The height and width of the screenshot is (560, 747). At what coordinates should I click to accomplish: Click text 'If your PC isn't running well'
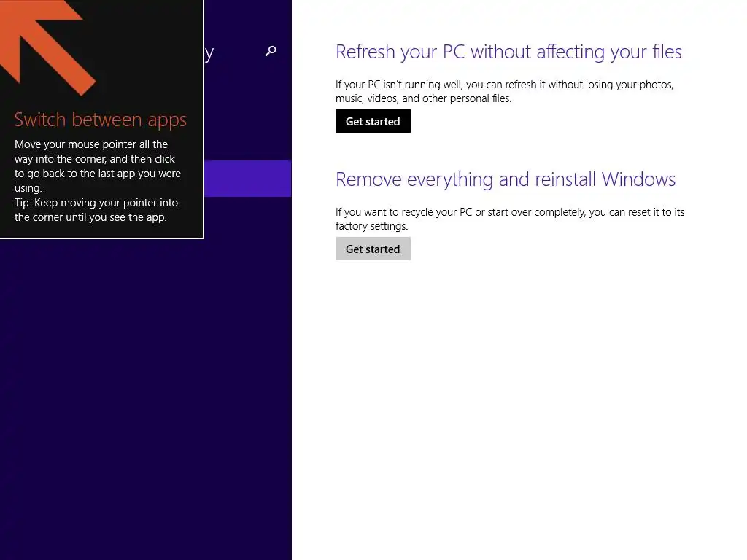click(x=399, y=85)
